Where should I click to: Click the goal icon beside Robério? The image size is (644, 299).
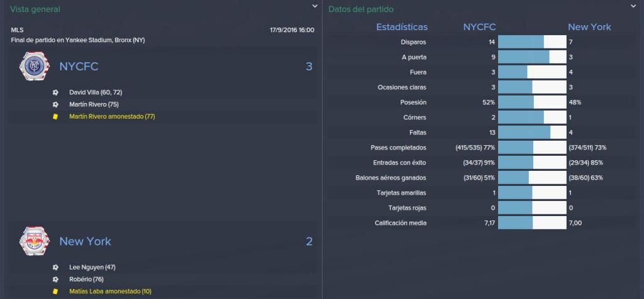(55, 280)
